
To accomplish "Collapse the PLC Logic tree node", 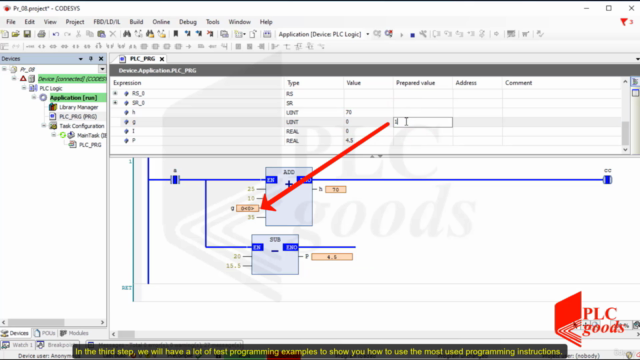I will click(24, 88).
